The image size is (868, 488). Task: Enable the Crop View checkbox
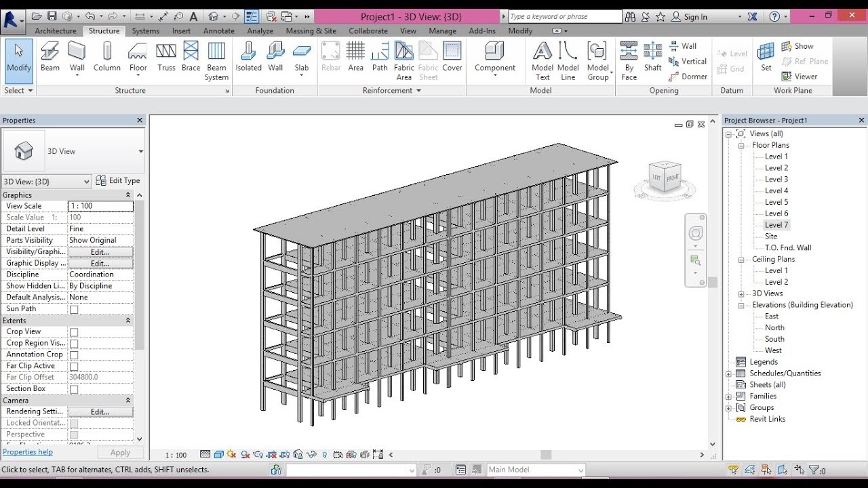click(x=74, y=332)
